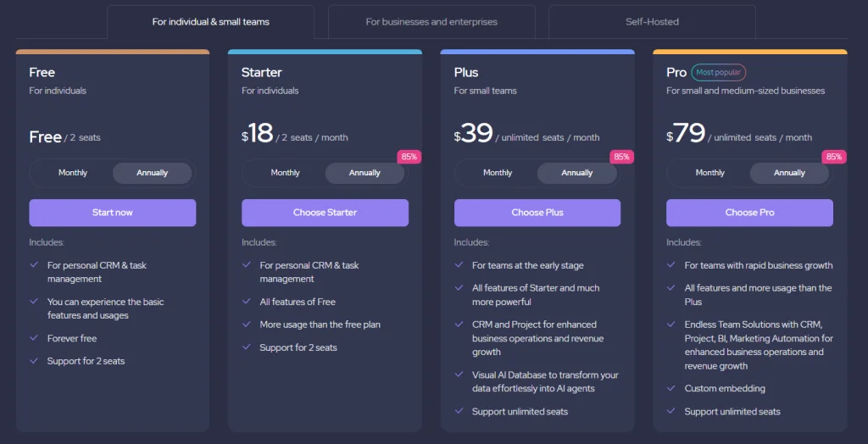The width and height of the screenshot is (868, 444).
Task: Click the checkmark beside 'Forever free'
Action: [x=34, y=338]
